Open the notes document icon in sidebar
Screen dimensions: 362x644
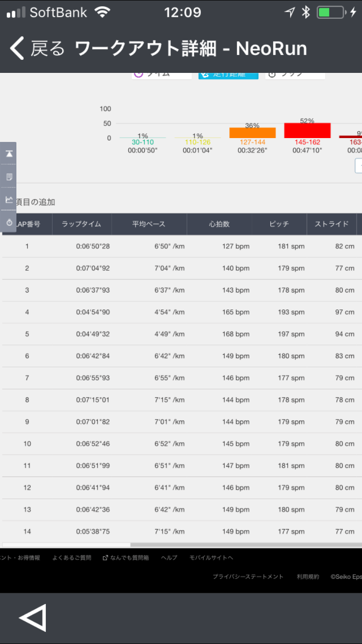(9, 177)
